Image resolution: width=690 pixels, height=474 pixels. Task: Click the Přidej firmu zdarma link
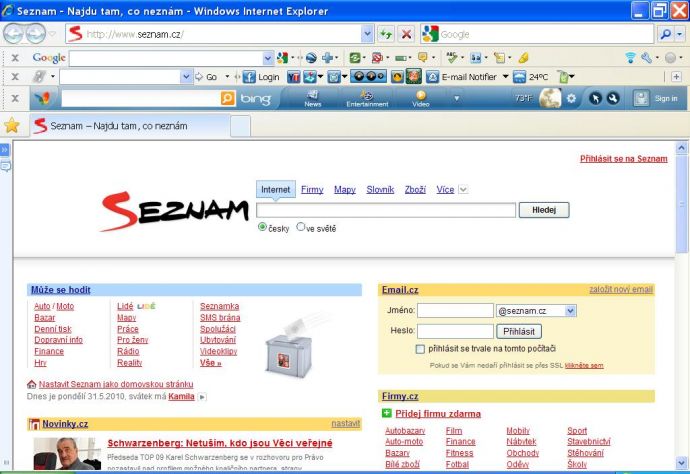click(x=438, y=414)
